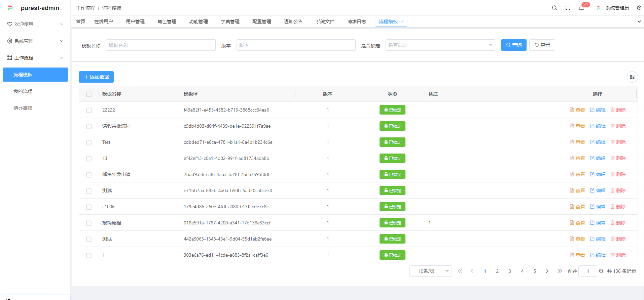The height and width of the screenshot is (300, 644).
Task: Tick the checkbox for 请假审批流程 row
Action: (89, 126)
